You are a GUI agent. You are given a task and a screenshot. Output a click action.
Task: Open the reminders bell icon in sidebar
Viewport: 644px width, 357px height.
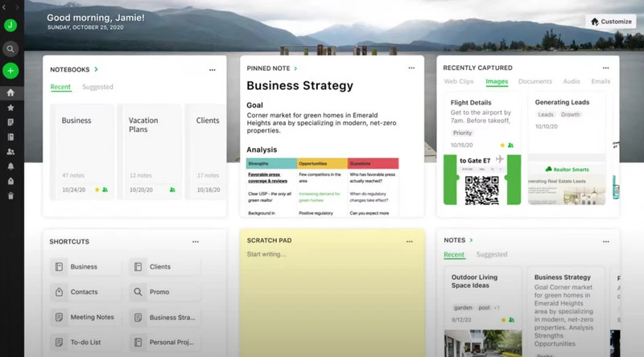click(10, 166)
